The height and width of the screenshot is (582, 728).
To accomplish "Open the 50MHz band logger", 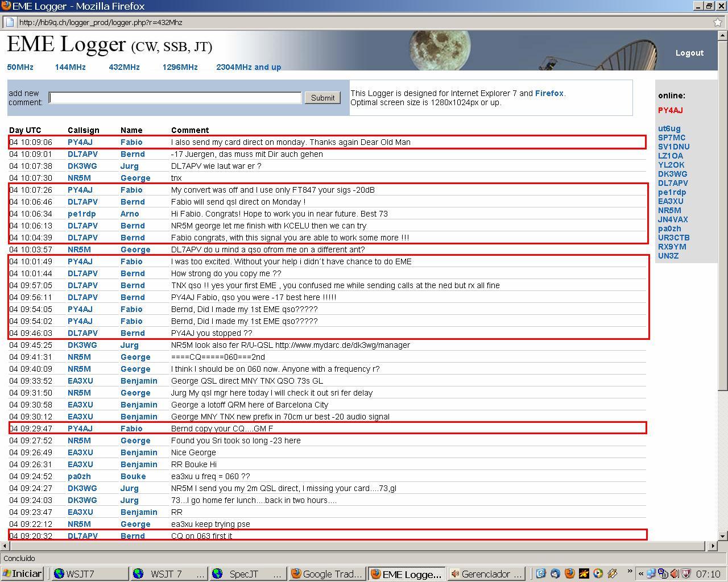I will pyautogui.click(x=20, y=67).
